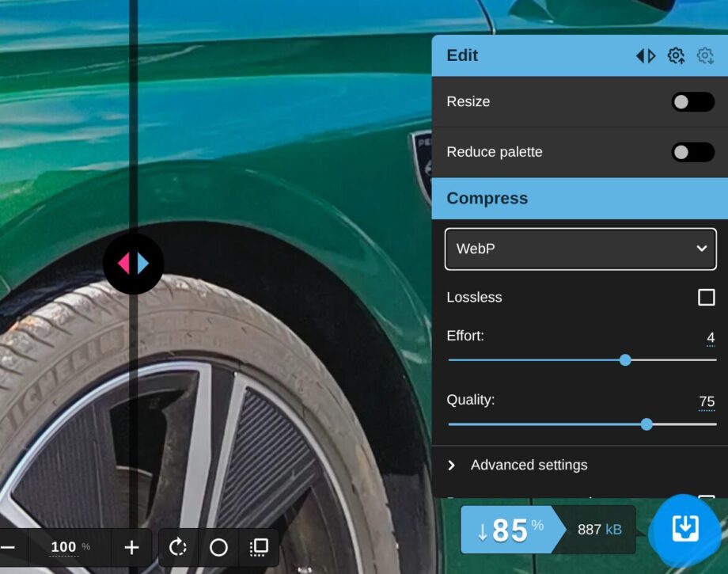Viewport: 728px width, 574px height.
Task: Click the 100 zoom percentage field
Action: [x=64, y=547]
